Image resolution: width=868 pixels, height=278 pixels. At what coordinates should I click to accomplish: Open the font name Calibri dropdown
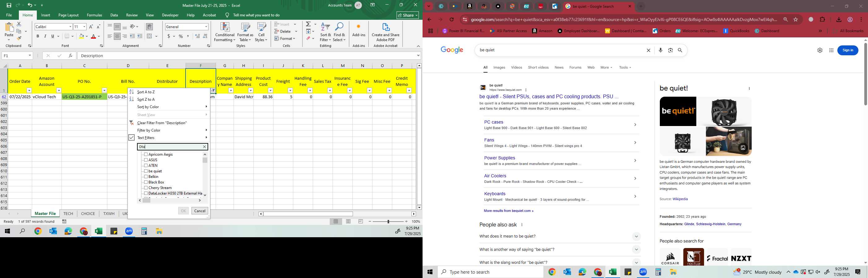click(70, 27)
